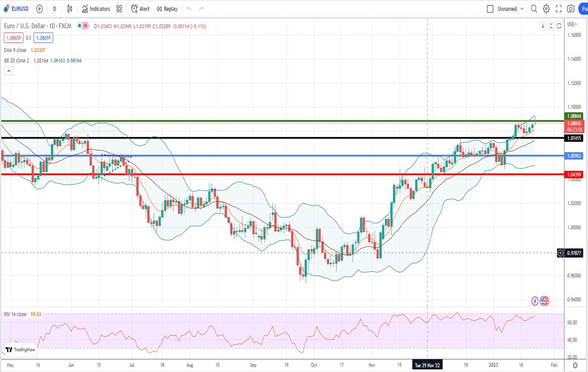Click the quick search magnifier icon
The image size is (588, 372).
pyautogui.click(x=534, y=9)
